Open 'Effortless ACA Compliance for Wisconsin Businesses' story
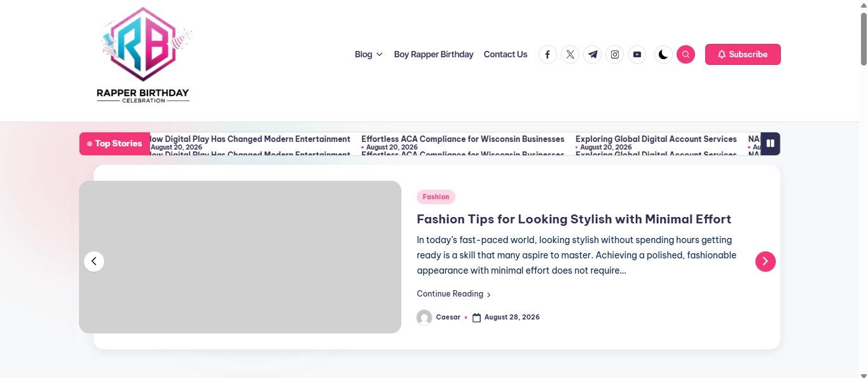 click(463, 139)
